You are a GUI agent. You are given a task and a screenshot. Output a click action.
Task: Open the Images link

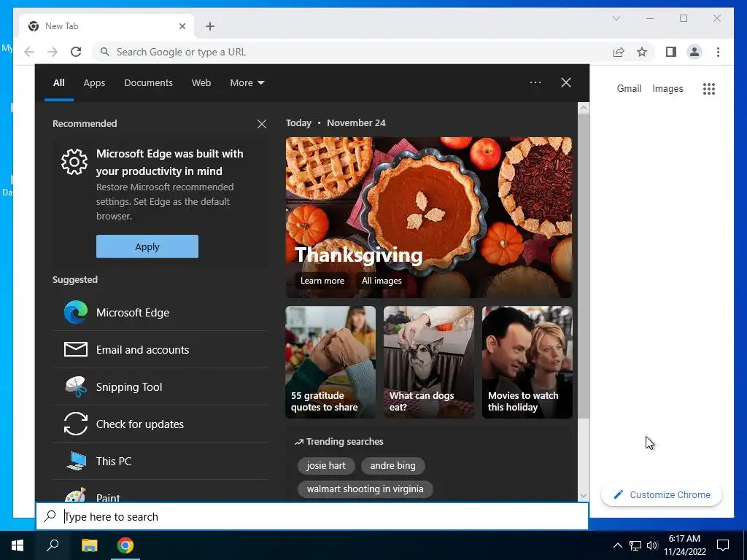coord(667,88)
